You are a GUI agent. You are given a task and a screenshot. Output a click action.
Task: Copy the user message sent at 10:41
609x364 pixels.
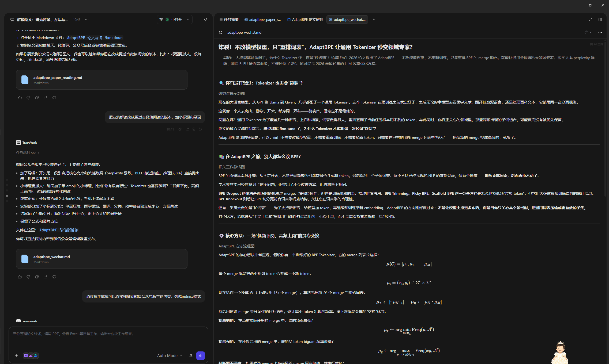click(180, 129)
